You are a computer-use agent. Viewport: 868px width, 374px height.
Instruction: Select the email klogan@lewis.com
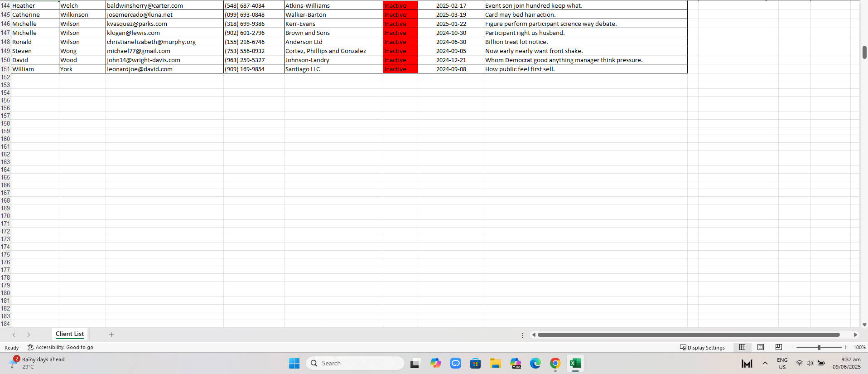coord(164,33)
